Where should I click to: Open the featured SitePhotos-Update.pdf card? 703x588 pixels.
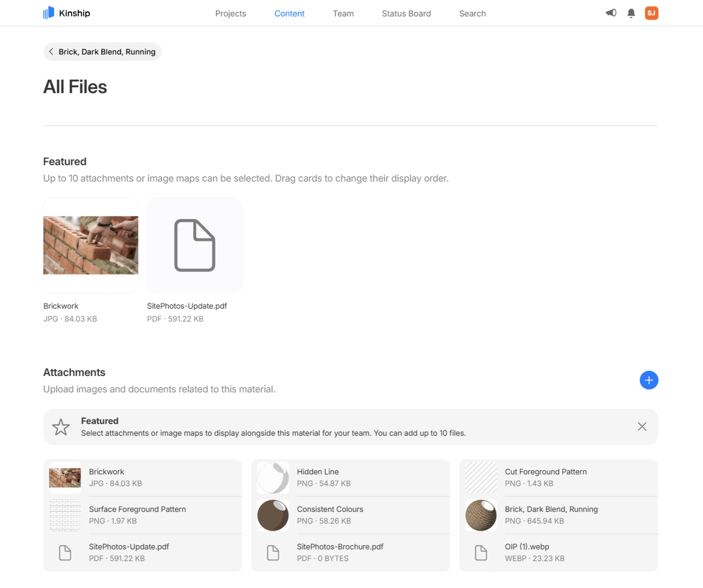coord(194,245)
